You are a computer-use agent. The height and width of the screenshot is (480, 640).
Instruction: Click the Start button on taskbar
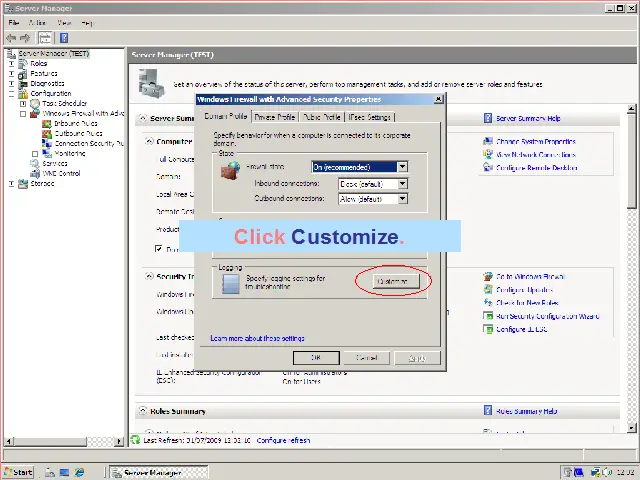tap(19, 472)
